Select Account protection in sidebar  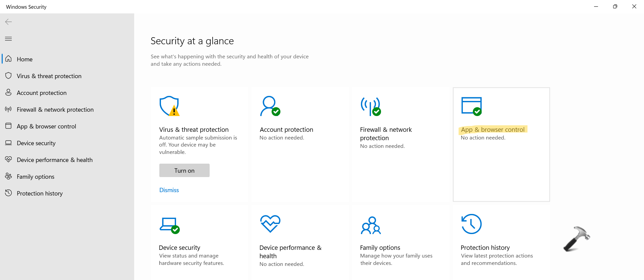coord(42,93)
